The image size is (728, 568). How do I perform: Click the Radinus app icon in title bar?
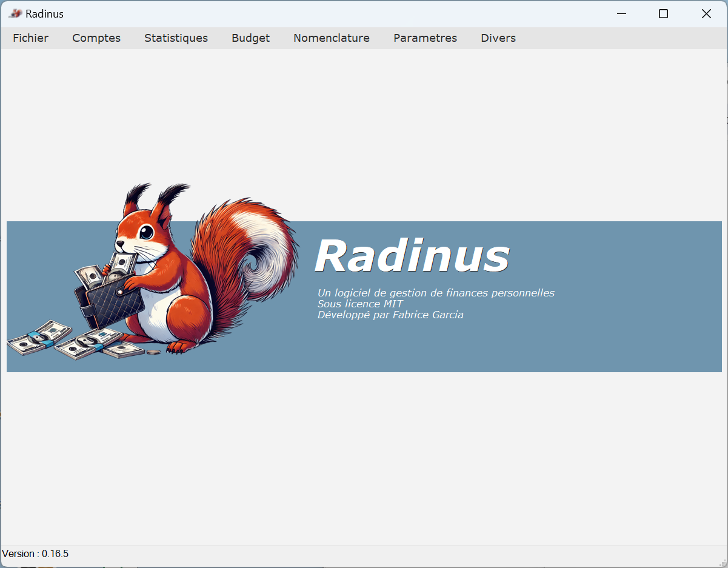15,13
